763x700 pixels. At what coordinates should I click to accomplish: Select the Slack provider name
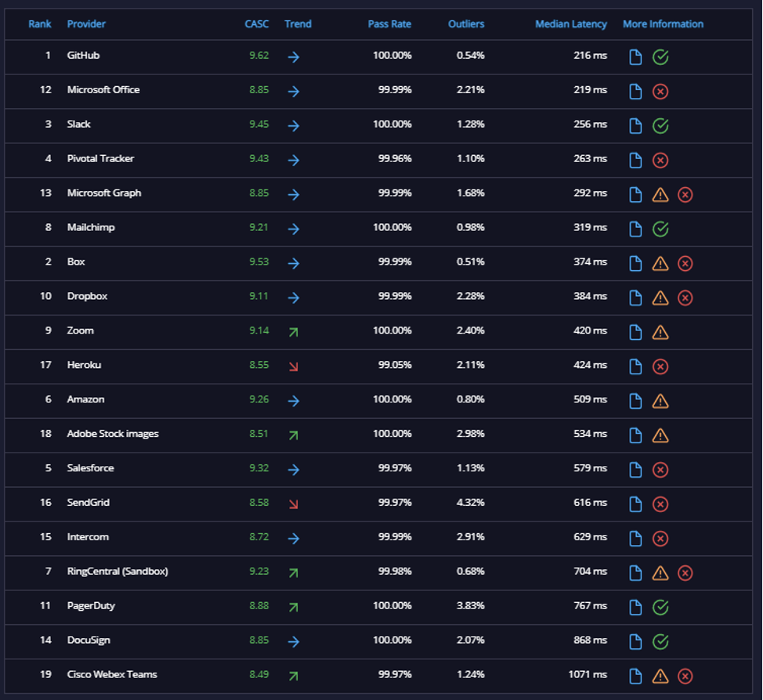79,124
